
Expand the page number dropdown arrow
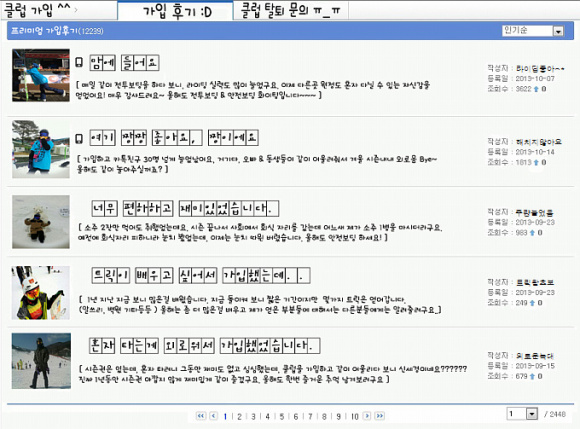click(532, 414)
